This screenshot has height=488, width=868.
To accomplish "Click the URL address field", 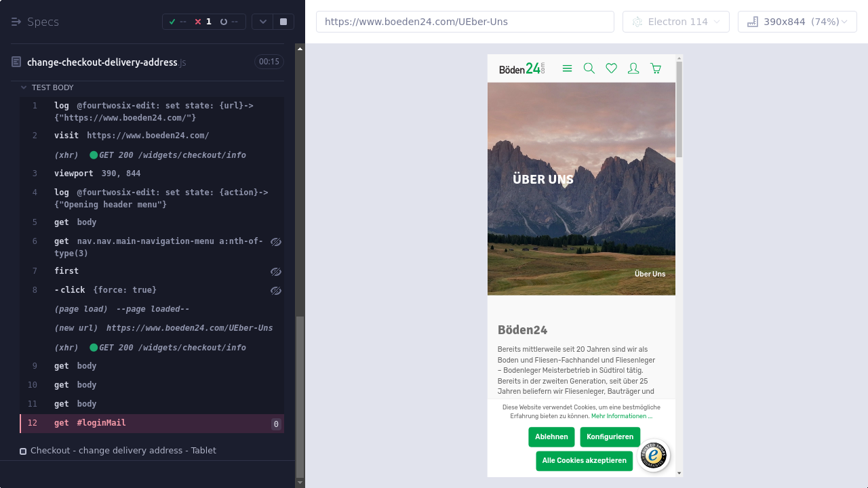I will click(465, 22).
